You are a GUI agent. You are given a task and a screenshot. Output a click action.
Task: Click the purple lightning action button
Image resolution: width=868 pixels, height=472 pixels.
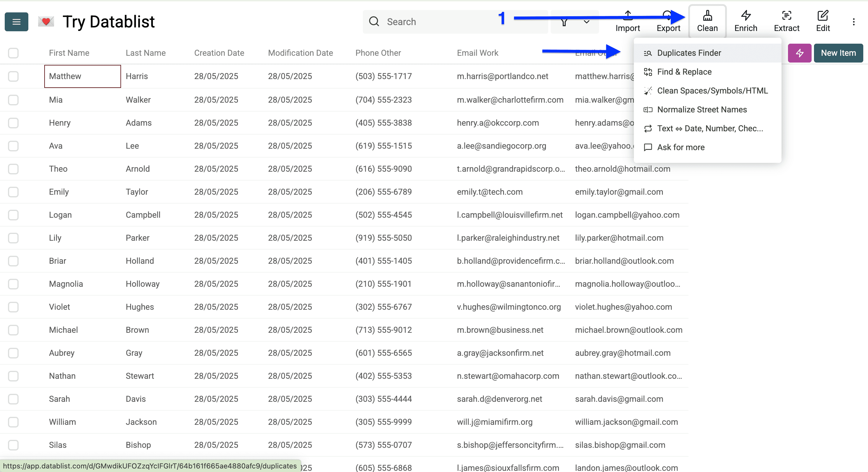[x=799, y=53]
